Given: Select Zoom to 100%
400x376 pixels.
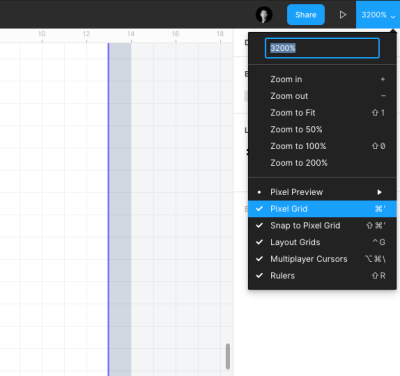Looking at the screenshot, I should pos(322,146).
